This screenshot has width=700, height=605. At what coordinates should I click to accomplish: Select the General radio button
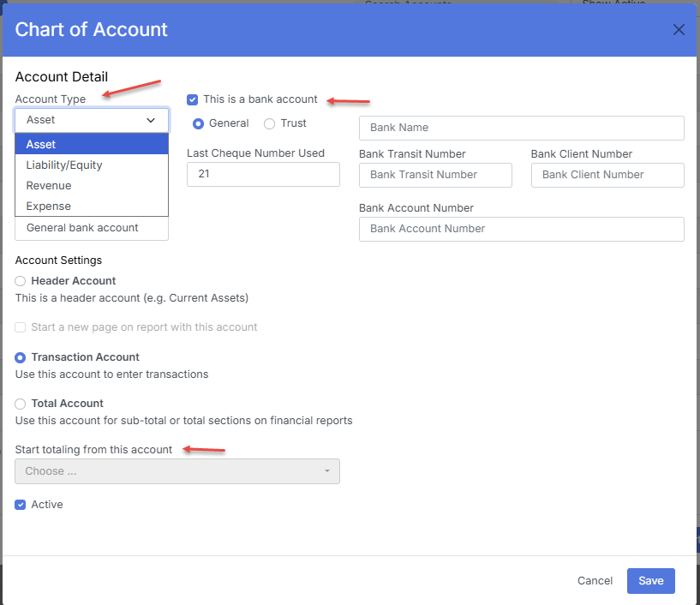click(x=199, y=123)
